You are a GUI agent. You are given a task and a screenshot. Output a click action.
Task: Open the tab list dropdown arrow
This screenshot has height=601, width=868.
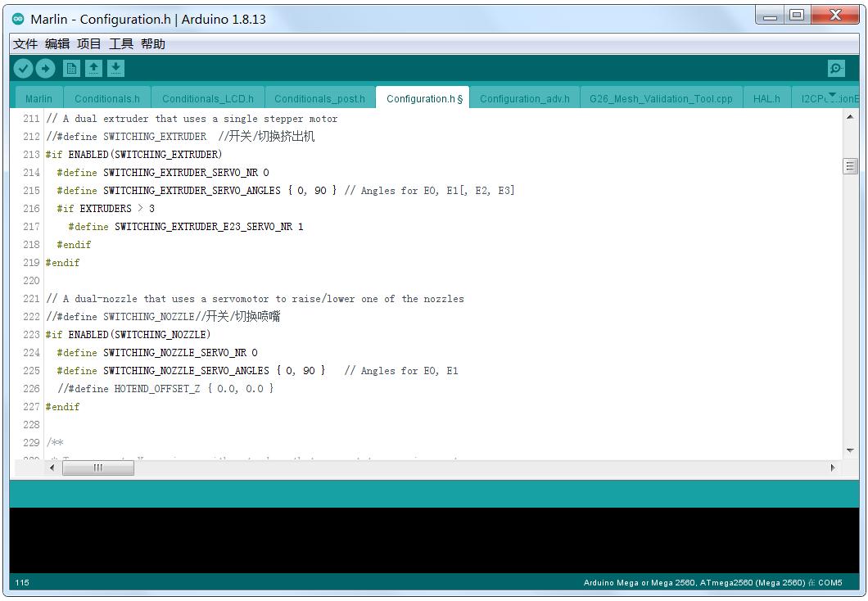(832, 97)
